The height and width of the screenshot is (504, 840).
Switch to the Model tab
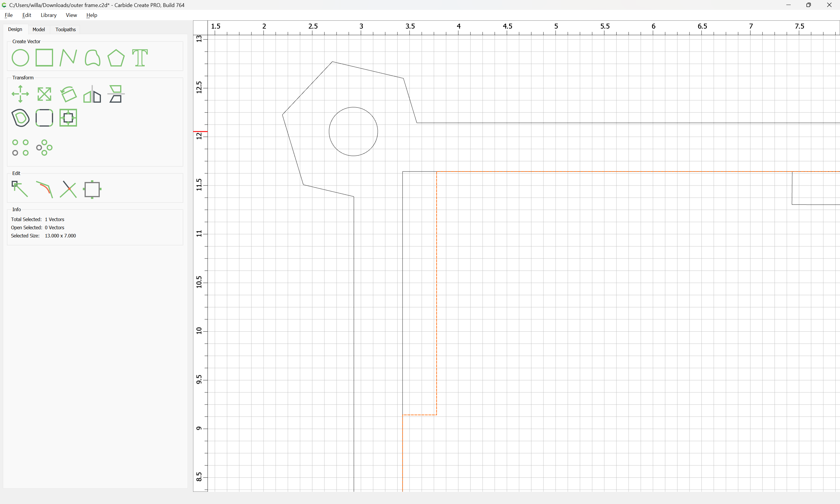click(39, 29)
